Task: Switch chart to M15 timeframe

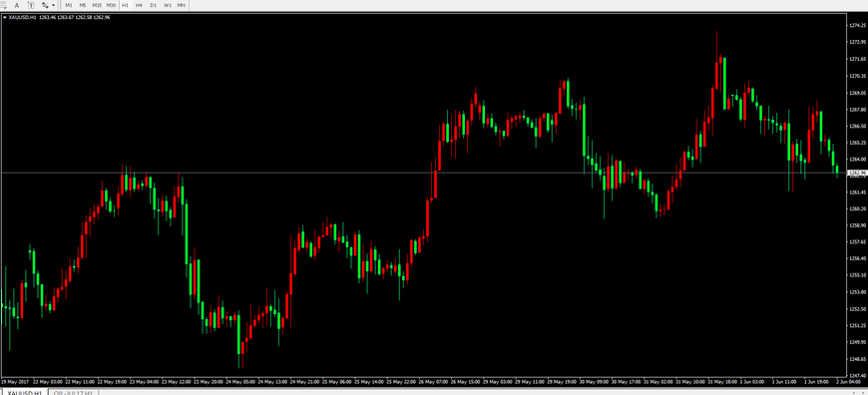Action: click(97, 5)
